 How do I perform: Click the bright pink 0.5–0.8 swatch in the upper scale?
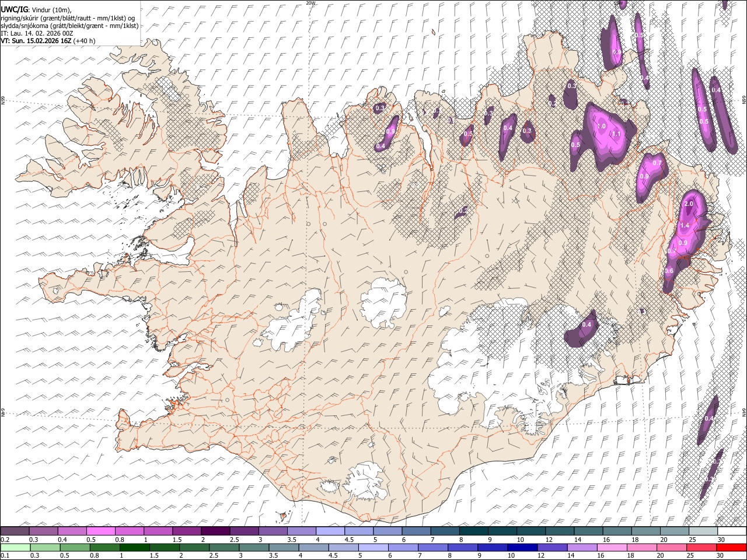coord(101,531)
